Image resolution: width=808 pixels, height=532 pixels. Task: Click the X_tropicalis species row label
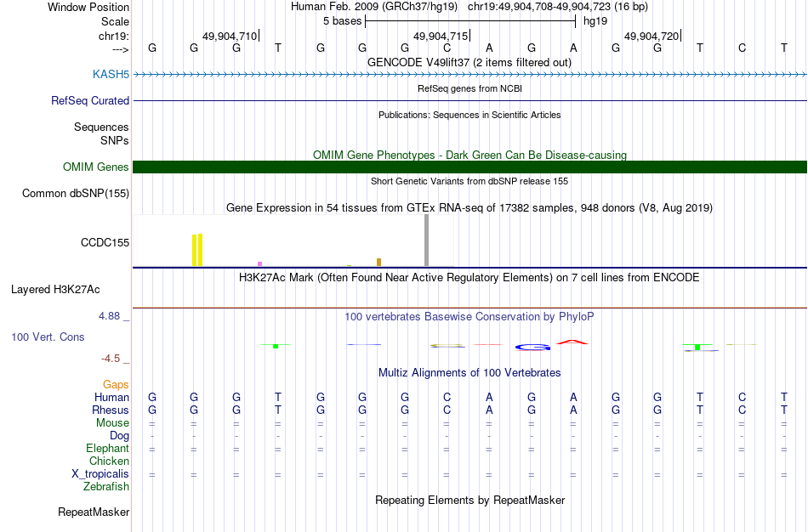[x=100, y=474]
